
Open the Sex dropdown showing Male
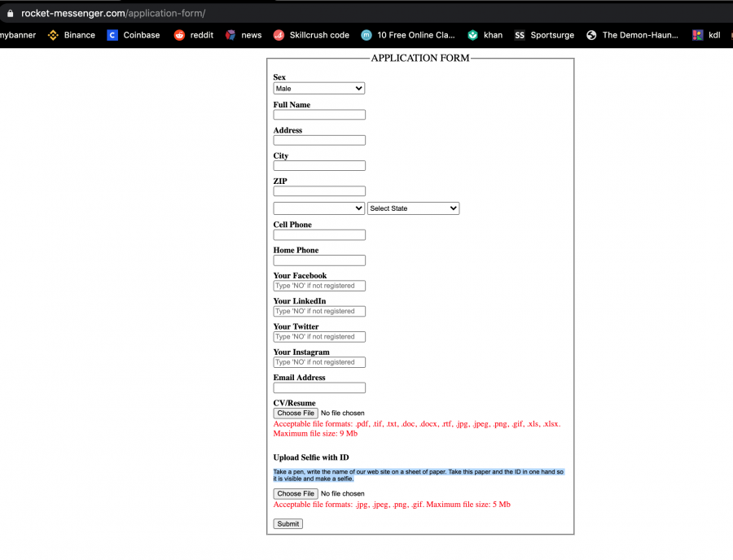318,88
